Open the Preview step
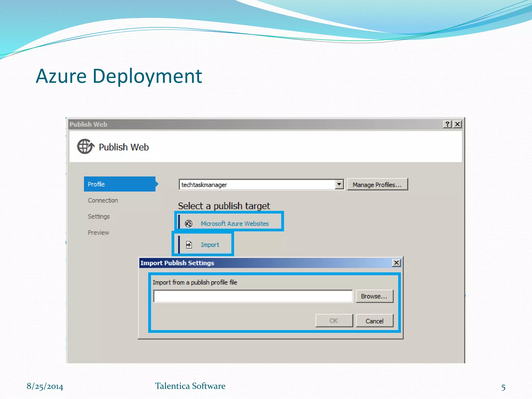The image size is (532, 399). pyautogui.click(x=98, y=232)
